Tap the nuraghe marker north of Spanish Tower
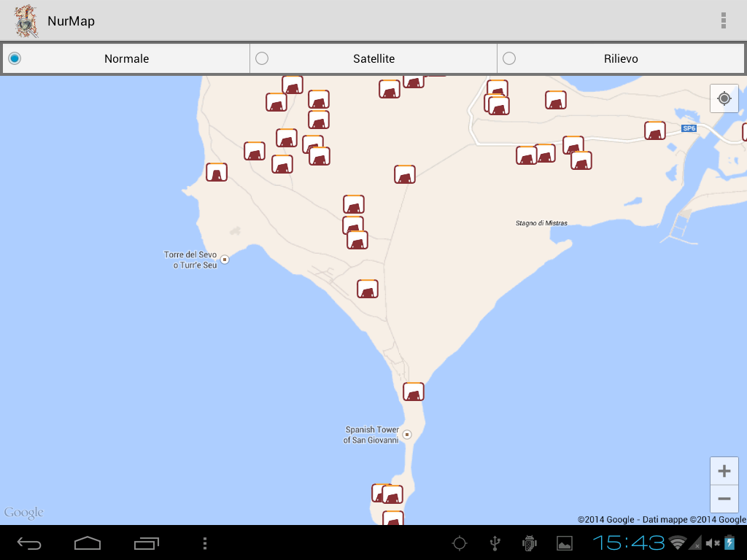The image size is (747, 560). (x=414, y=392)
